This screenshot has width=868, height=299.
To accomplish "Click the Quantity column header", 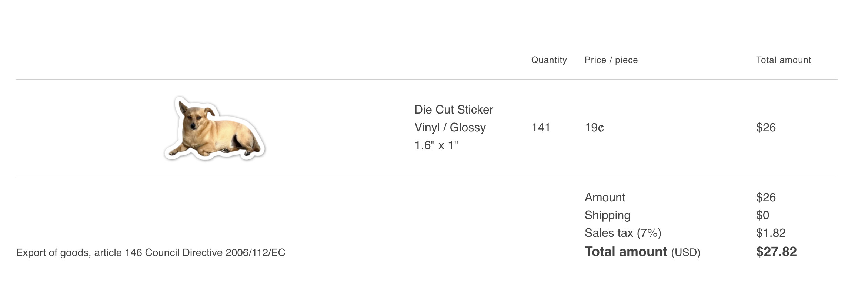I will [x=549, y=60].
